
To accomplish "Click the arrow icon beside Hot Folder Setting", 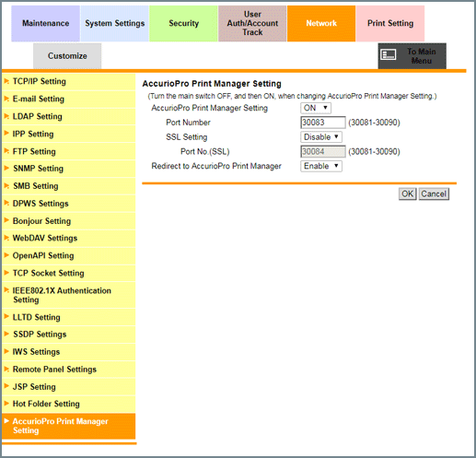I will tap(6, 404).
